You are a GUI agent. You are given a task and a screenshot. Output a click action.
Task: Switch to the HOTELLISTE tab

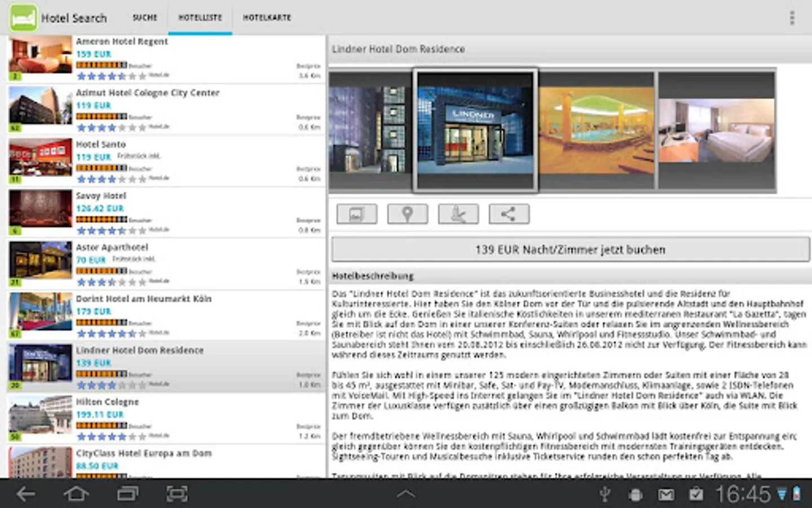click(x=200, y=17)
